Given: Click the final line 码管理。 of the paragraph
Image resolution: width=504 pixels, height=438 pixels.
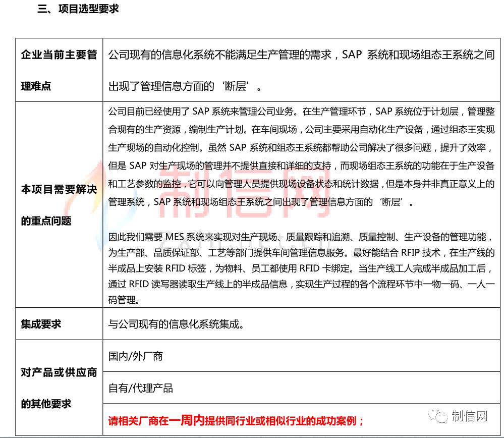Looking at the screenshot, I should click(x=123, y=300).
